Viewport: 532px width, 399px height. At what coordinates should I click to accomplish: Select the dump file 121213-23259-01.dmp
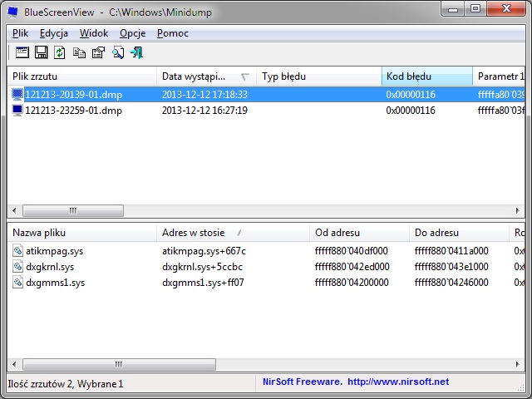pyautogui.click(x=74, y=111)
